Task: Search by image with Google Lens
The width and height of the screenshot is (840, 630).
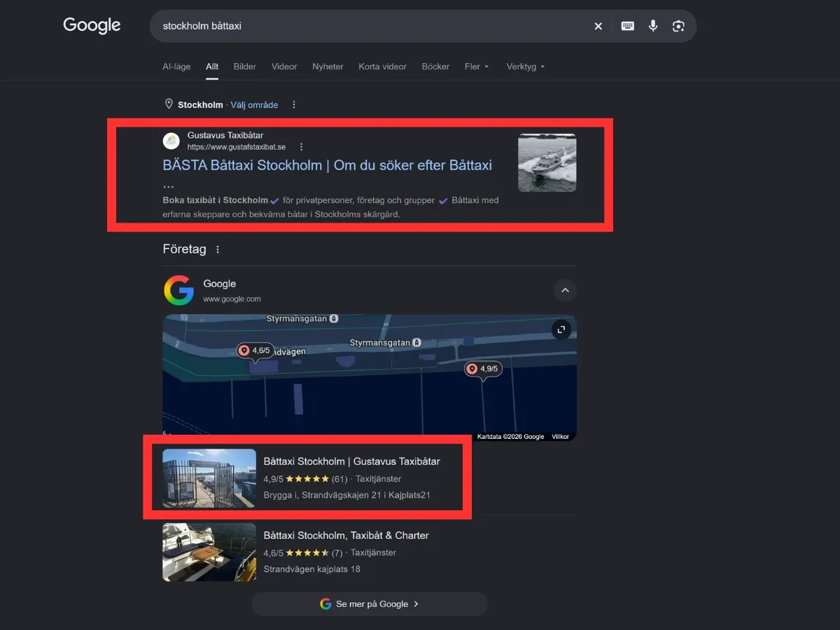Action: [x=678, y=26]
